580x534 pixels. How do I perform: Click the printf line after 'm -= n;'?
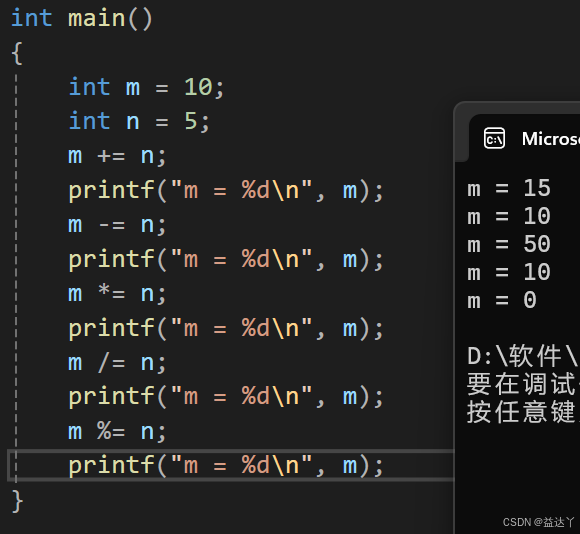(x=226, y=260)
